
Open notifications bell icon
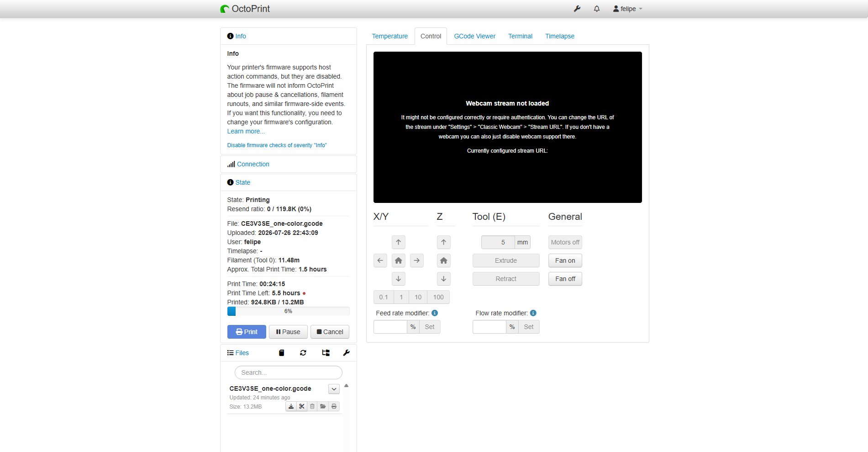(x=597, y=9)
